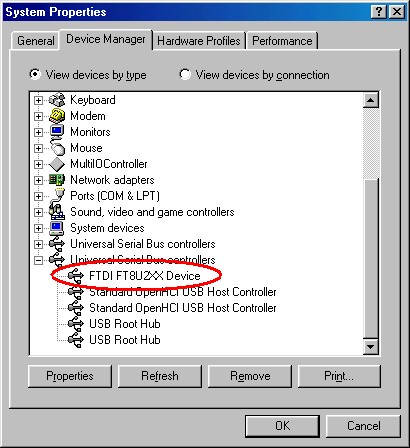Image resolution: width=410 pixels, height=448 pixels.
Task: Click the Remove button
Action: click(250, 376)
